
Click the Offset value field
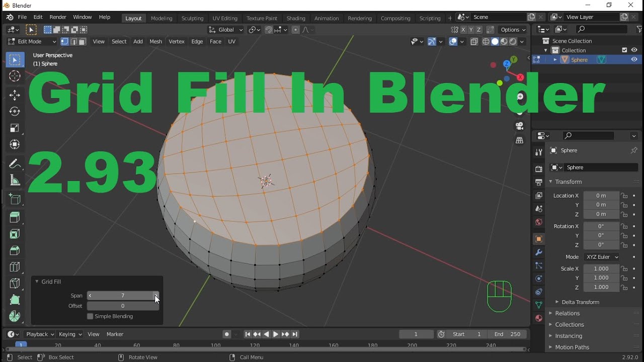[123, 306]
